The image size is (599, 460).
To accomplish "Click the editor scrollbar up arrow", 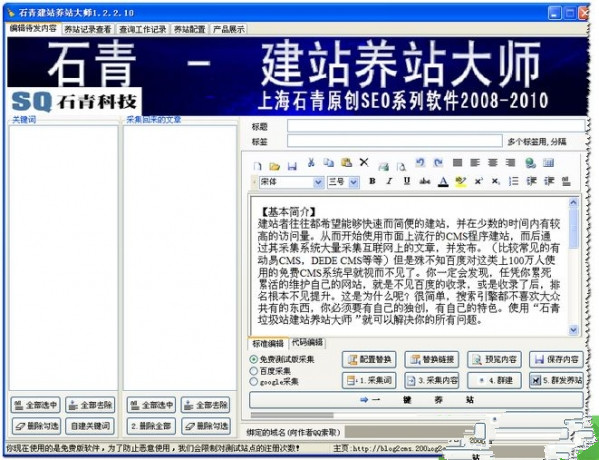I will pyautogui.click(x=573, y=202).
